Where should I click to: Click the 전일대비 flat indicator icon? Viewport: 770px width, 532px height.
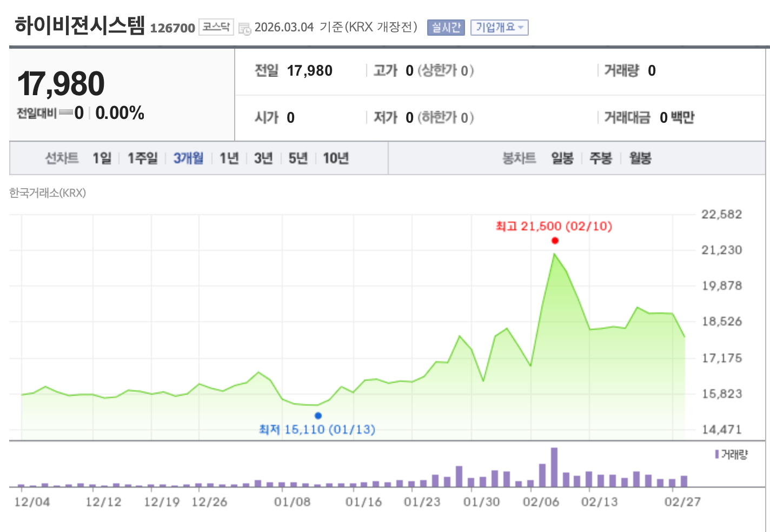tap(66, 113)
